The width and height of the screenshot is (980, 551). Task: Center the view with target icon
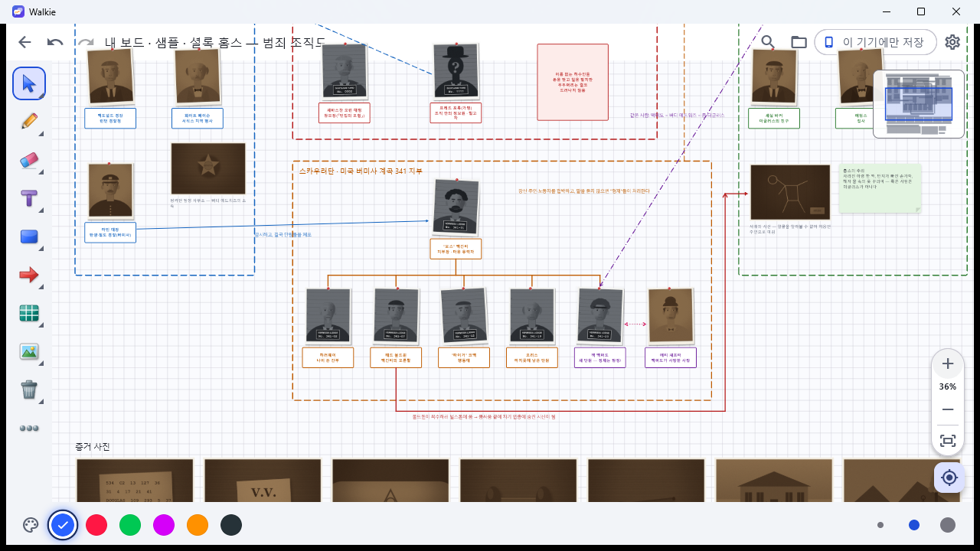click(949, 478)
